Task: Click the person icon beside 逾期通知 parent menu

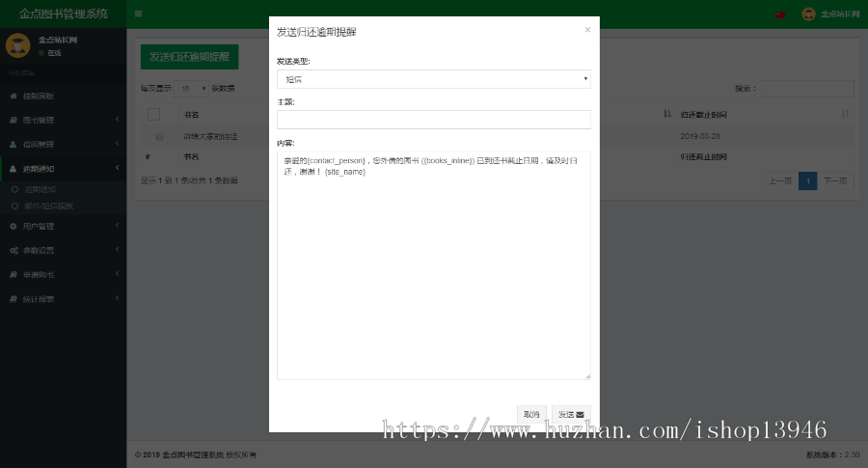Action: 14,168
